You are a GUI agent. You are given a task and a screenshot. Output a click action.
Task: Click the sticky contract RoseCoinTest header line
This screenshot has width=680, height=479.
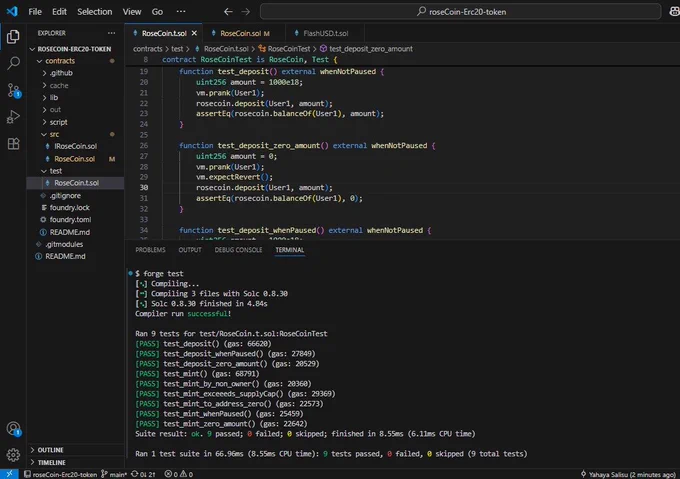pyautogui.click(x=249, y=60)
